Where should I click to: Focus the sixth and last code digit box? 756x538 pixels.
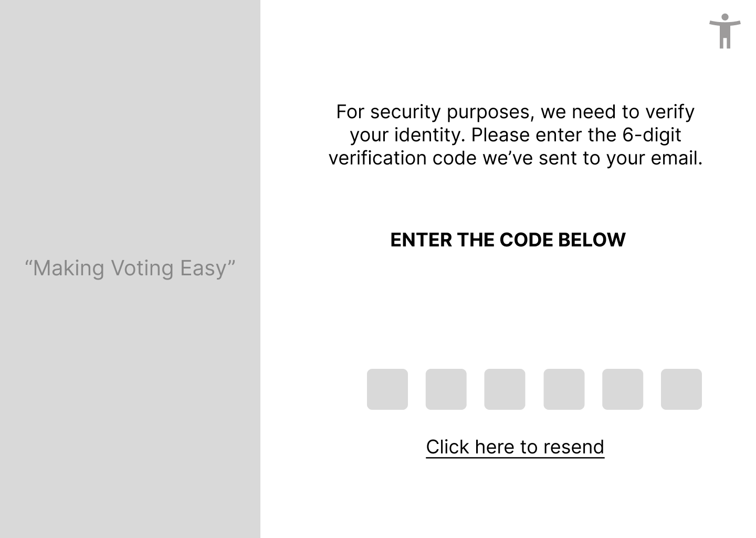click(681, 389)
